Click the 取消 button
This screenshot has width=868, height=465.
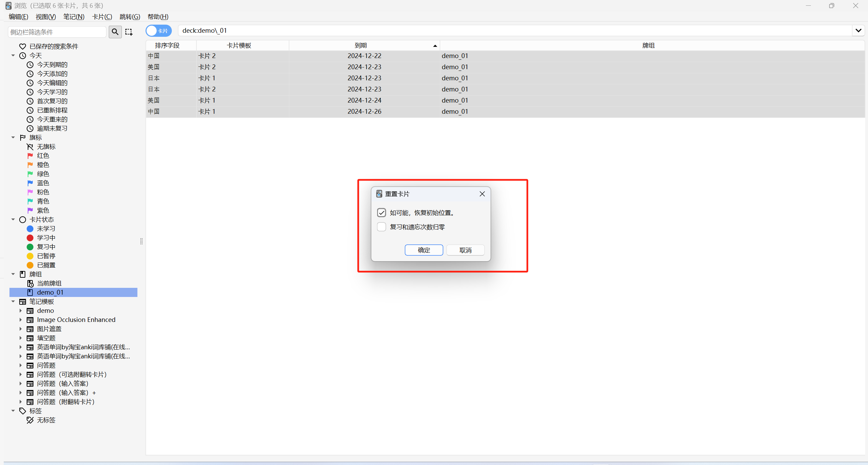[465, 250]
